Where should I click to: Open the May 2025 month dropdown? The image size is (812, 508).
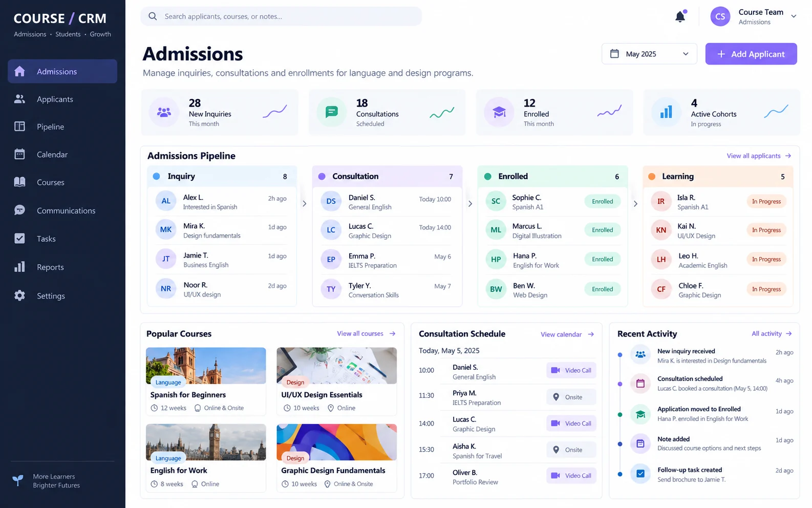pyautogui.click(x=649, y=54)
